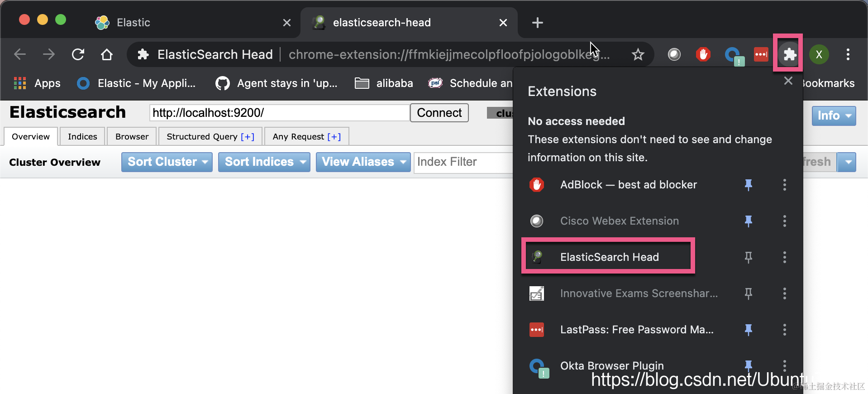Focus the http://localhost:9200/ address field

[x=279, y=113]
